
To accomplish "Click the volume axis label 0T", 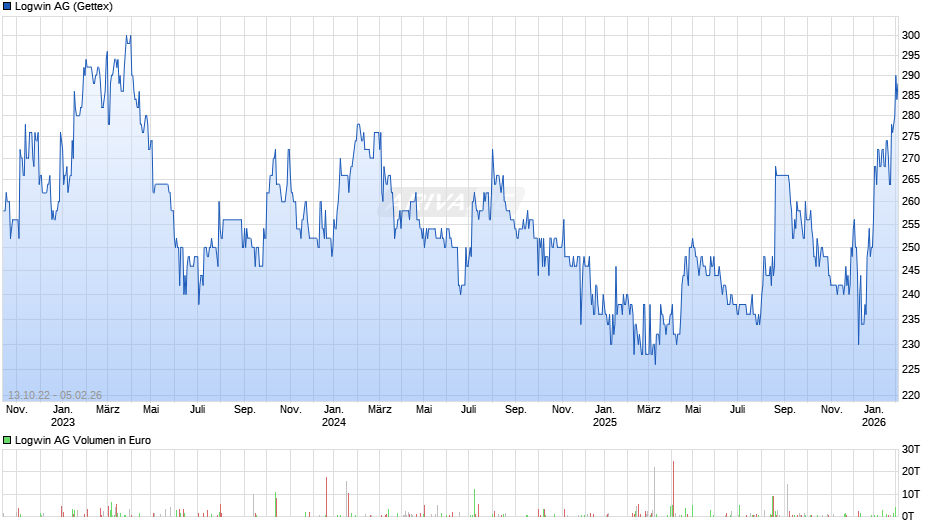I will [908, 516].
